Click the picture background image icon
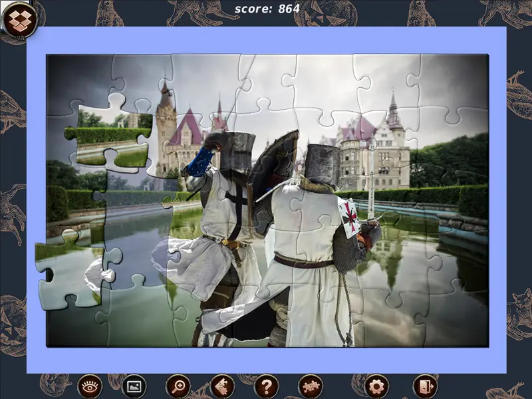This screenshot has height=399, width=532. pos(134,386)
